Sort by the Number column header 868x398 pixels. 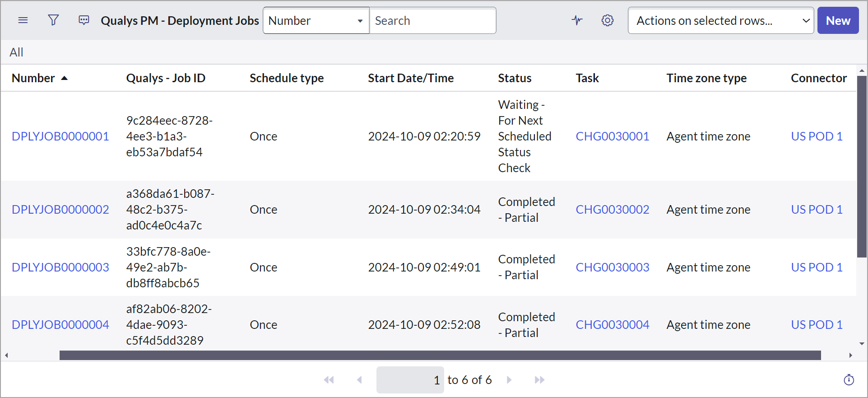[x=33, y=78]
